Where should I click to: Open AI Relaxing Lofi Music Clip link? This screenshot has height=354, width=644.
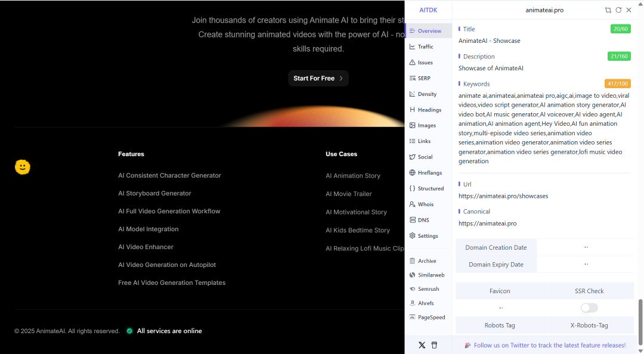[x=365, y=249]
